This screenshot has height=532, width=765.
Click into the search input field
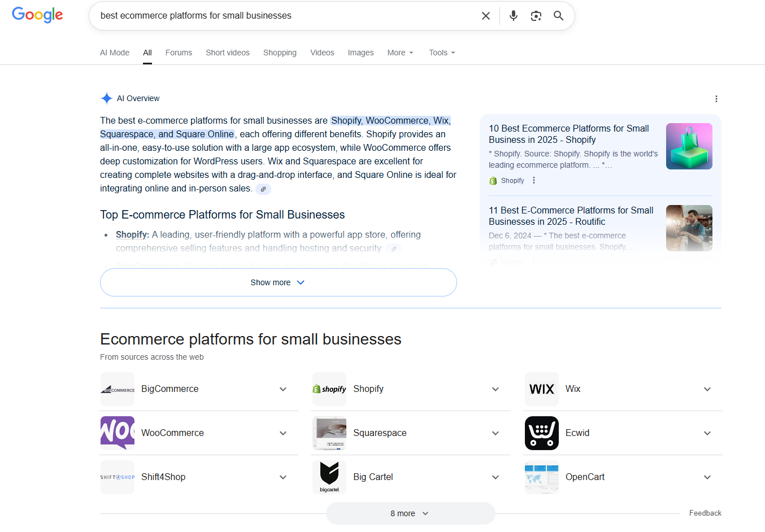(285, 16)
